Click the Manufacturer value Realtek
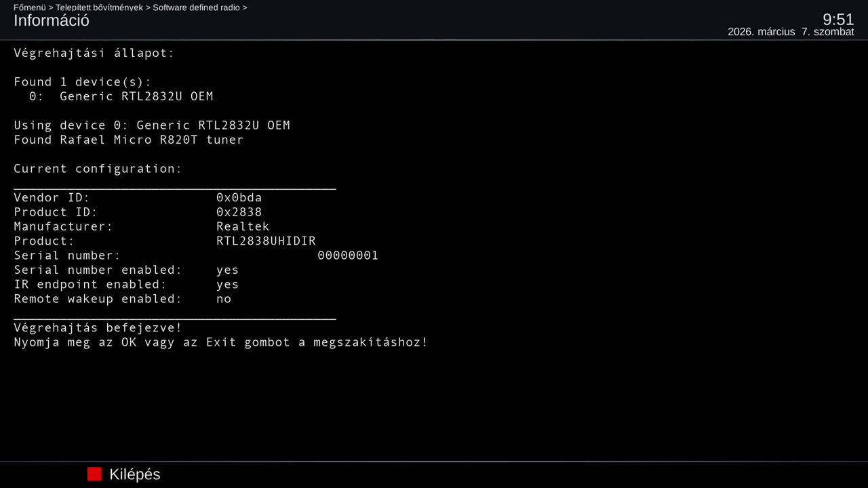868x488 pixels. point(243,226)
